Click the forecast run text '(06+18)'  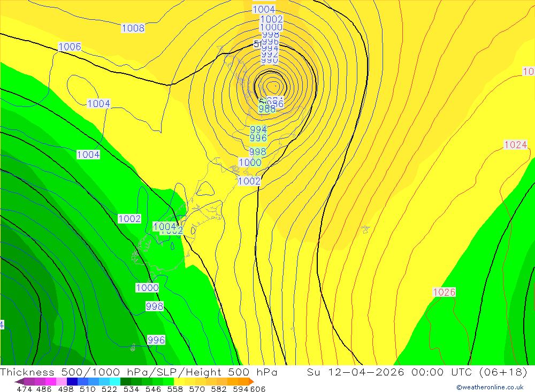(503, 372)
